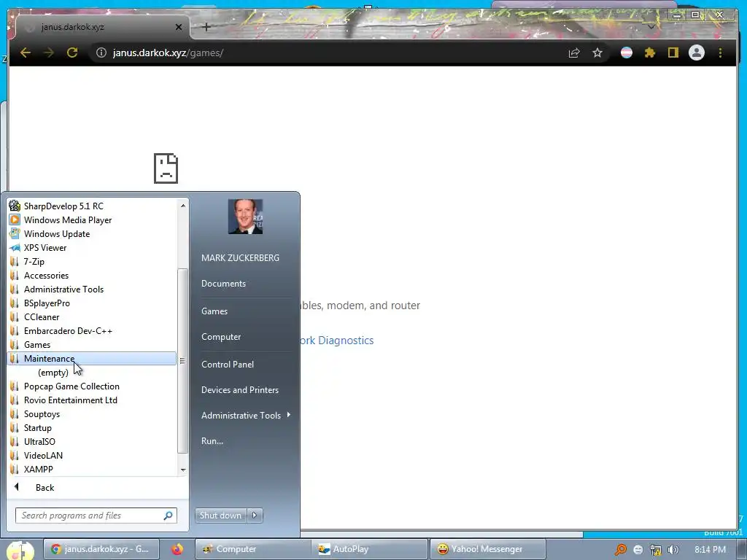Viewport: 747px width, 560px height.
Task: Click the share page icon
Action: point(574,52)
